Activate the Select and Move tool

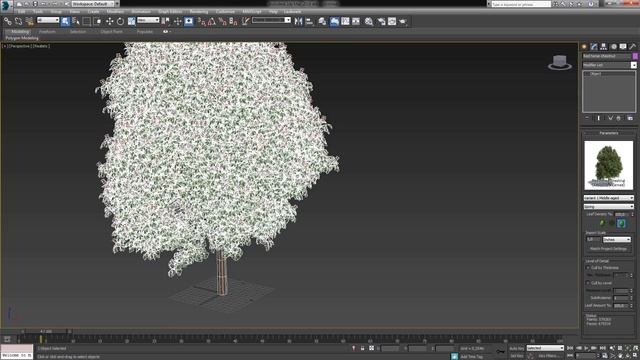point(109,21)
